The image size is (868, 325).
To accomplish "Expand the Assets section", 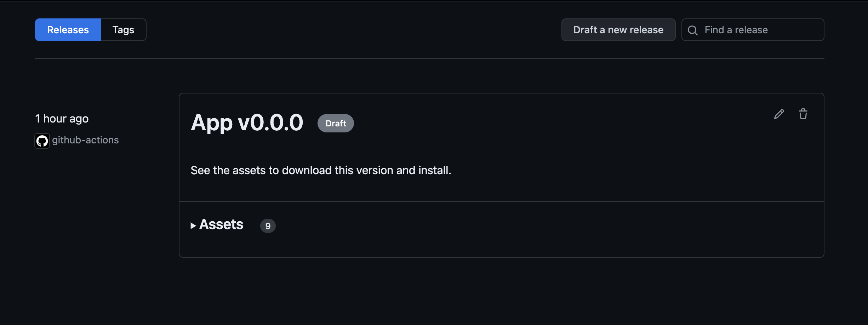I will click(221, 224).
